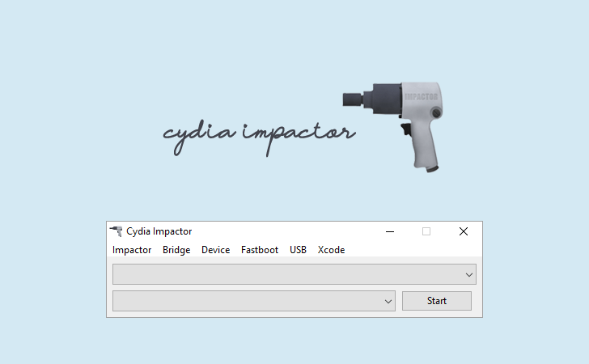Open the USB menu
This screenshot has width=589, height=364.
click(298, 250)
